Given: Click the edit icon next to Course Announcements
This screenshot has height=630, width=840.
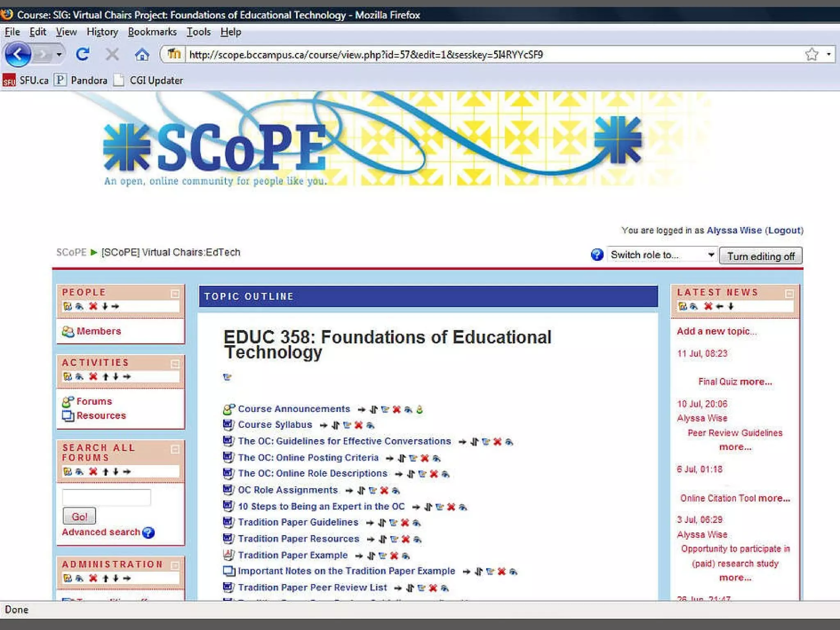Looking at the screenshot, I should 385,409.
